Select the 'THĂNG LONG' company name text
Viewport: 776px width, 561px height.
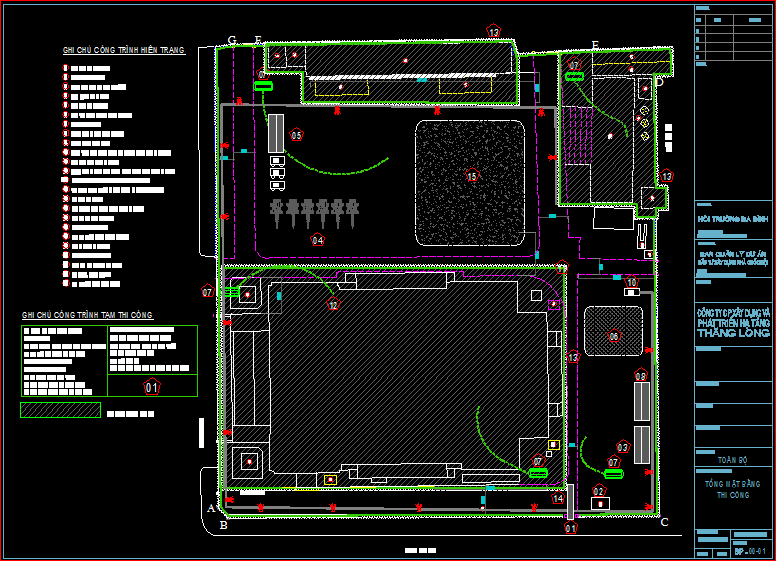point(733,333)
